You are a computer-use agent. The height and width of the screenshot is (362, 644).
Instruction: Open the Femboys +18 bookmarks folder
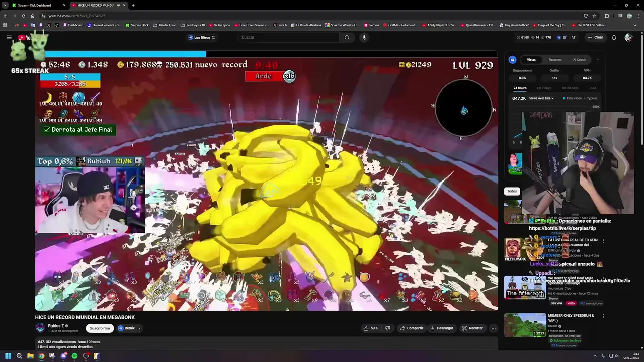193,25
